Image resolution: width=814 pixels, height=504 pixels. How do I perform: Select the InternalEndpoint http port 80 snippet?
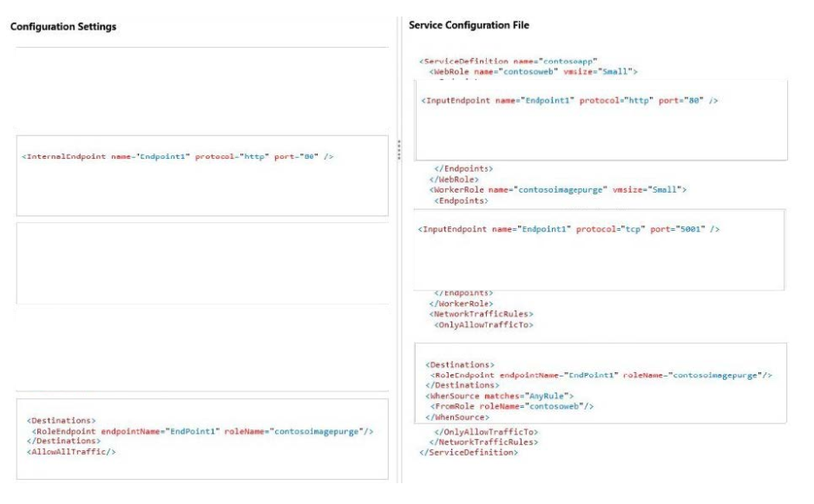coord(202,175)
